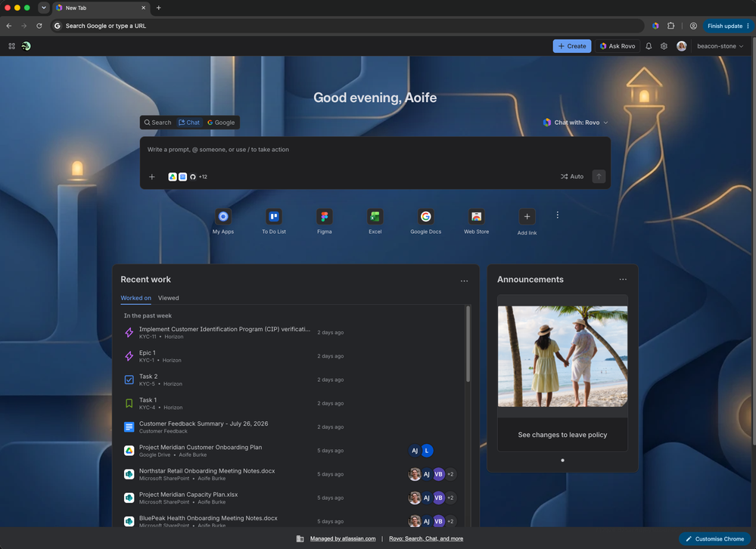Expand the beacon-stone site dropdown
756x549 pixels.
click(720, 46)
